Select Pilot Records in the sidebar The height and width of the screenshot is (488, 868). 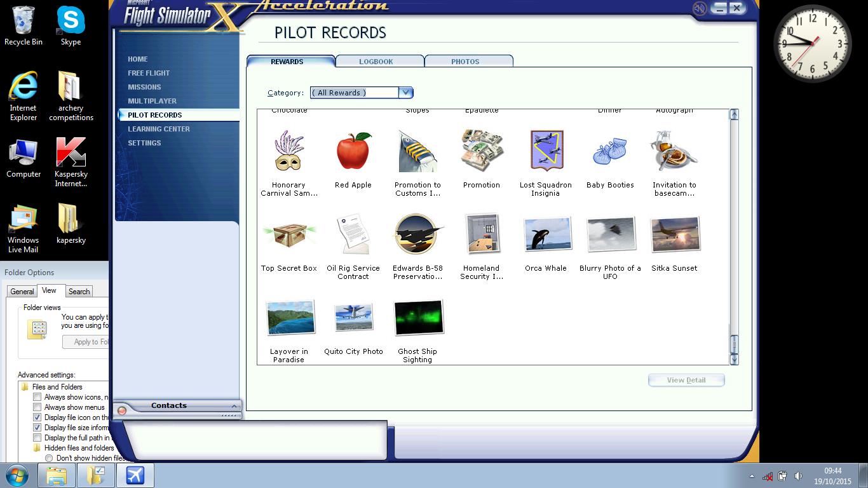178,115
